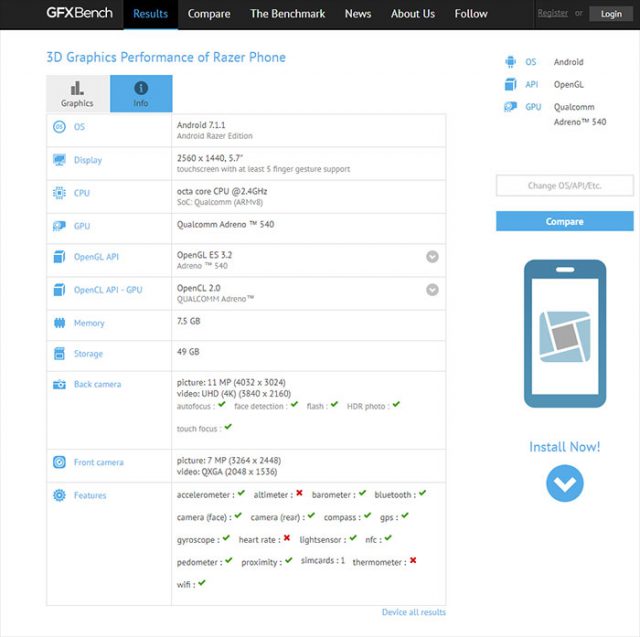Click the blue Compare button
640x637 pixels.
click(x=565, y=221)
